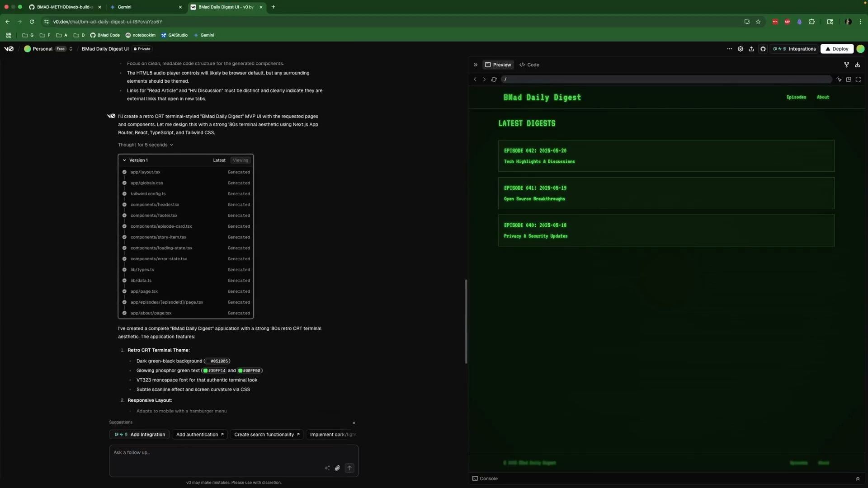The image size is (868, 488).
Task: Collapse the Version 1 file list
Action: point(124,160)
